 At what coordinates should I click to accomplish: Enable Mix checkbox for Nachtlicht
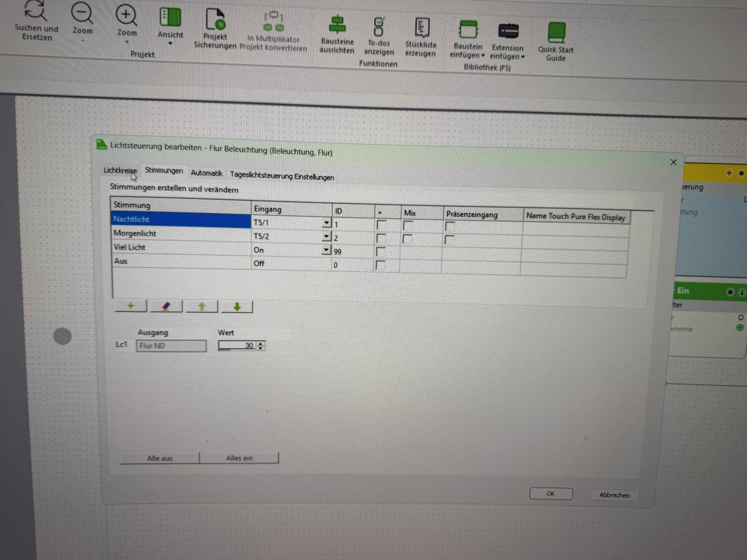click(408, 226)
